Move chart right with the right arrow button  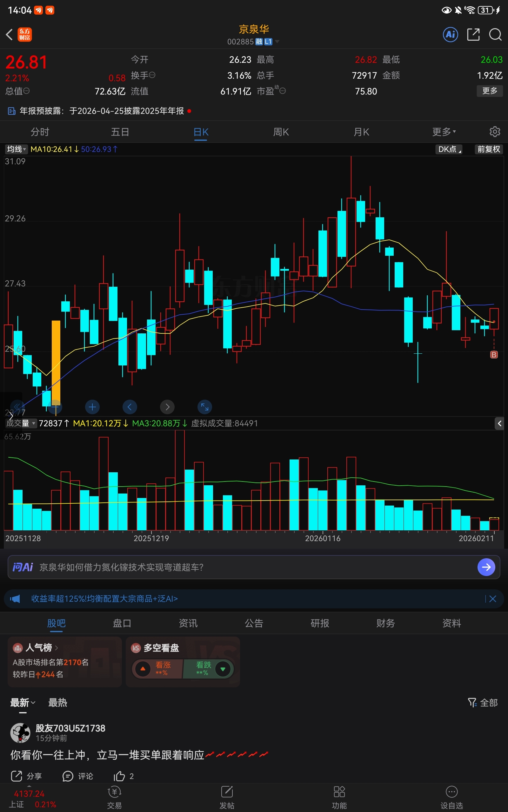[167, 407]
